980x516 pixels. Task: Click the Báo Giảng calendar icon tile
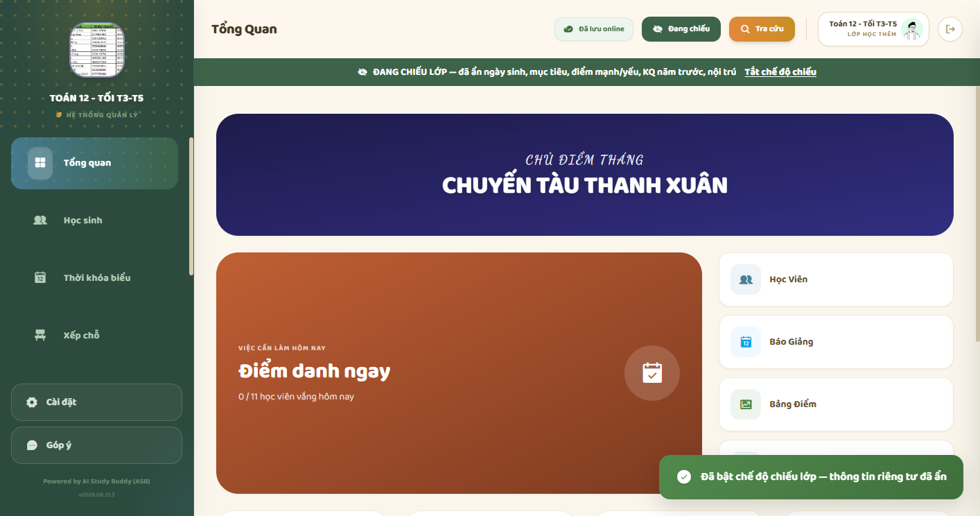tap(746, 342)
